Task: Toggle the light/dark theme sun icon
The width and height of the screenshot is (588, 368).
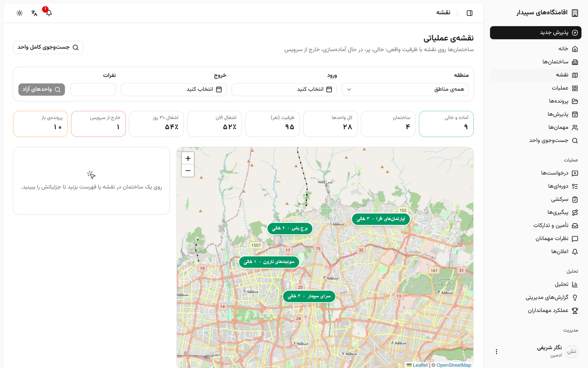Action: click(x=20, y=13)
